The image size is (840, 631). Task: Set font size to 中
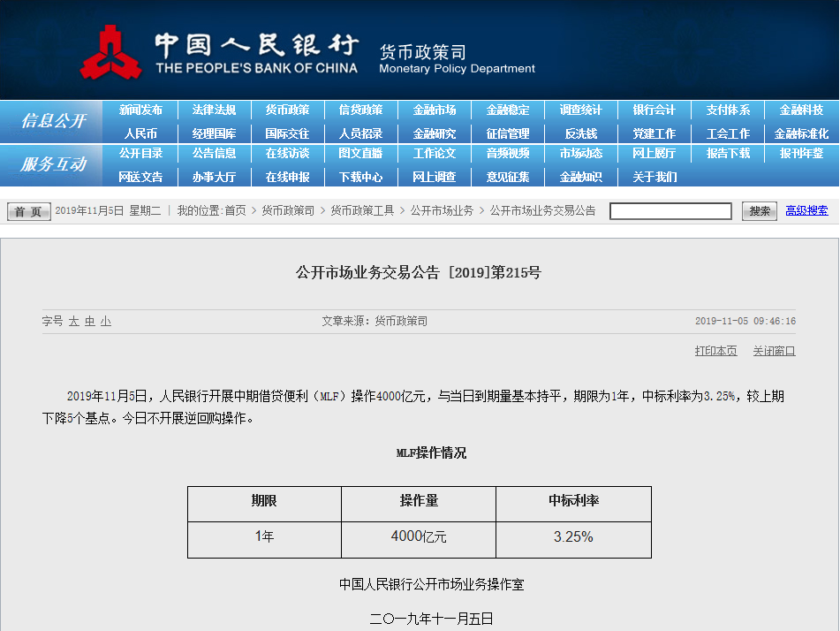89,321
